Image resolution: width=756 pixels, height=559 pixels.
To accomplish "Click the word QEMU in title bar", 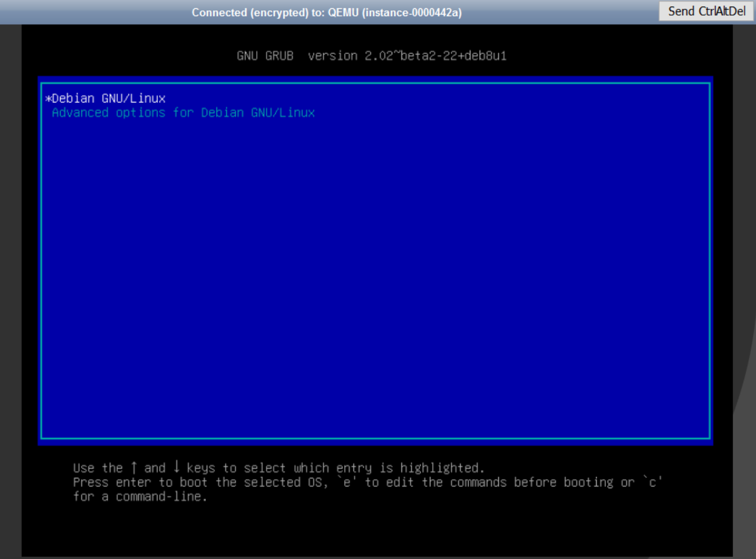I will [343, 12].
